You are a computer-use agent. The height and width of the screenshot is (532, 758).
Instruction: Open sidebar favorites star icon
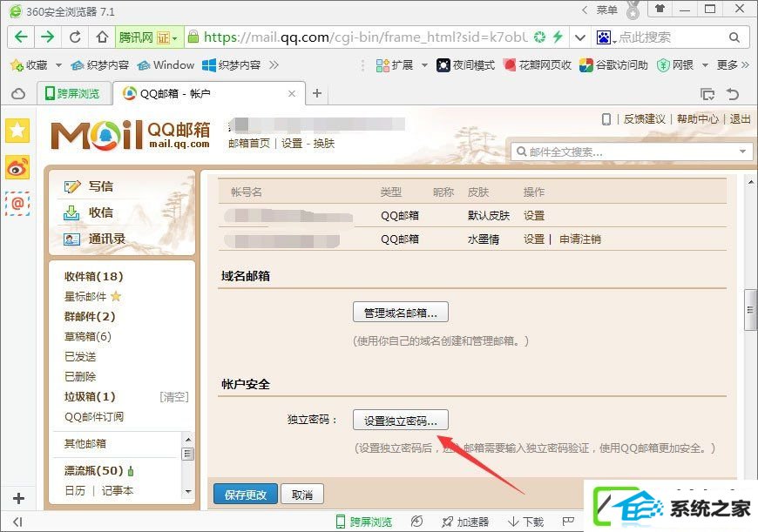(17, 130)
